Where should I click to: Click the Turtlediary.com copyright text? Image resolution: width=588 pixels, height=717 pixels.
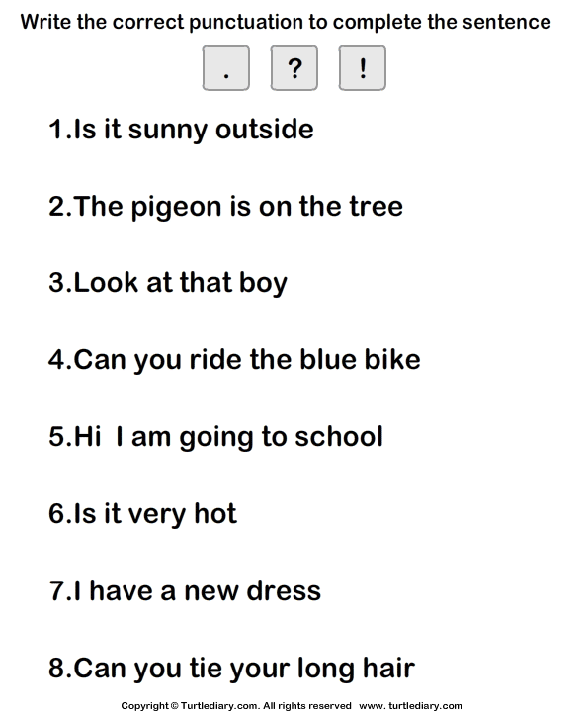(x=236, y=705)
